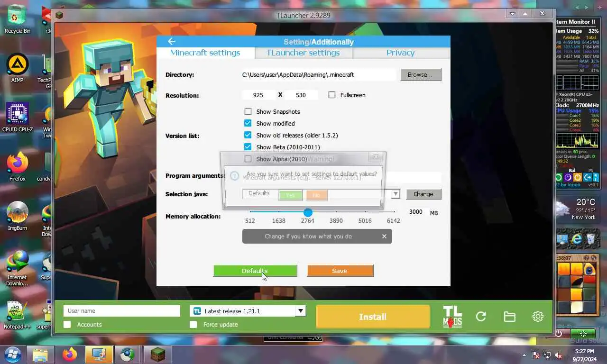Screen dimensions: 607x364
Task: Check Show Alpha (2010)
Action: (248, 159)
